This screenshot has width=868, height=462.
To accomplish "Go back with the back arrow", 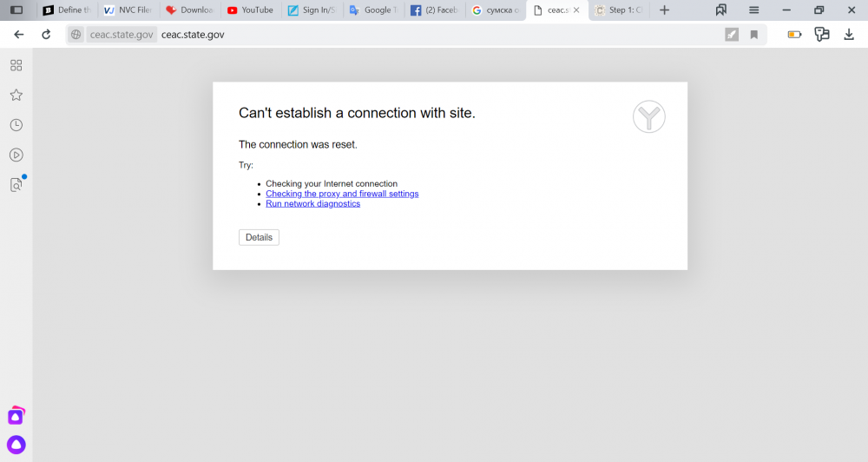I will (x=19, y=35).
